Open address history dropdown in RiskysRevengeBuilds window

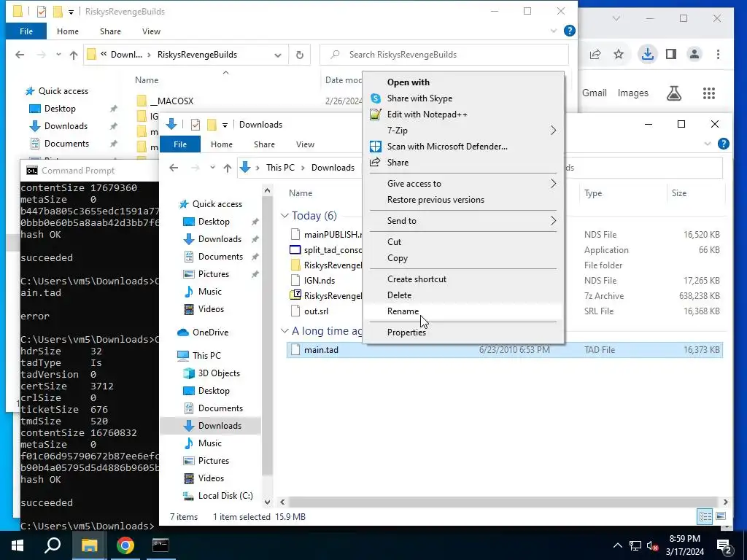[278, 55]
